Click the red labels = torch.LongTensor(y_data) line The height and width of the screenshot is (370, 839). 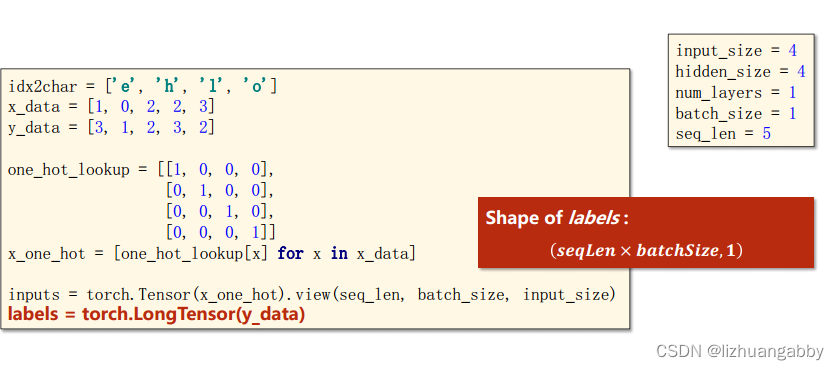pyautogui.click(x=156, y=314)
